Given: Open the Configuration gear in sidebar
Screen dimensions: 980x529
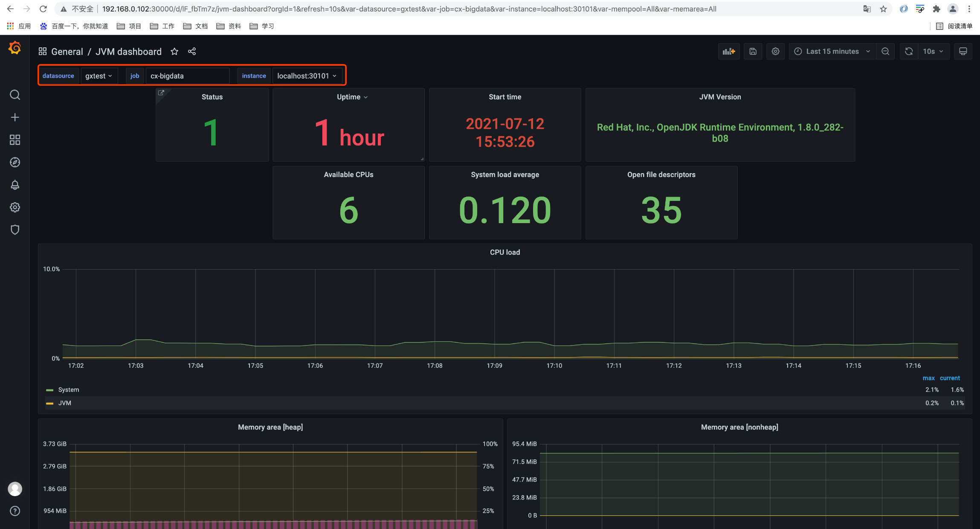Looking at the screenshot, I should click(15, 207).
